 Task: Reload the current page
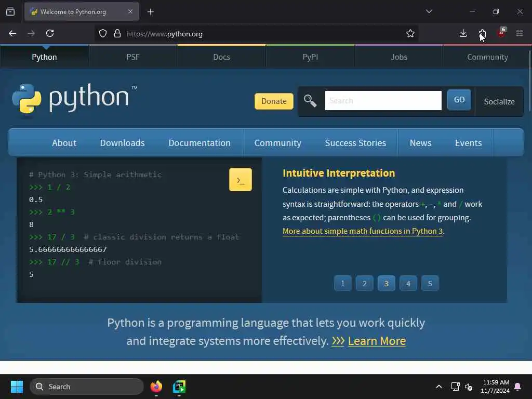50,33
